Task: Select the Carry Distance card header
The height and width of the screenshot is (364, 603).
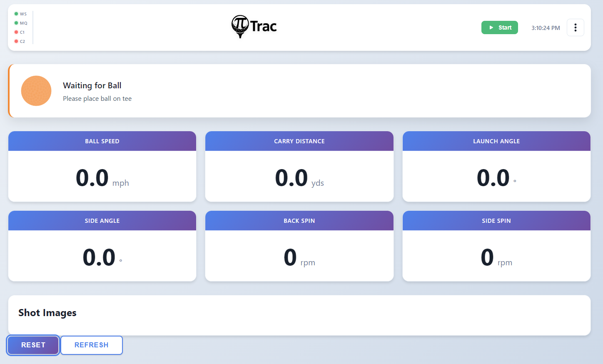Action: (x=299, y=141)
